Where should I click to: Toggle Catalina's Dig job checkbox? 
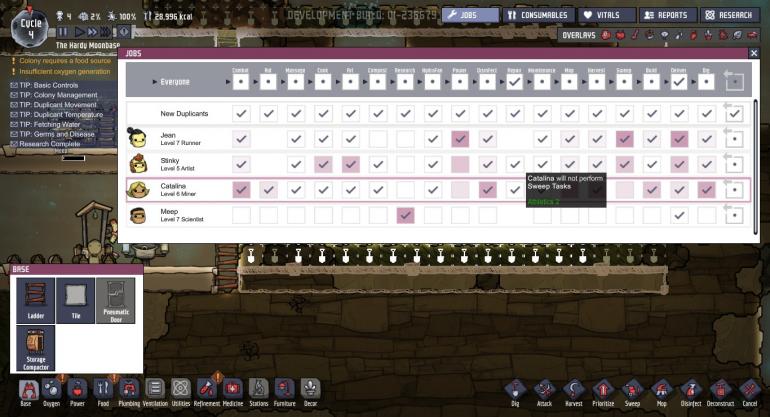(706, 190)
